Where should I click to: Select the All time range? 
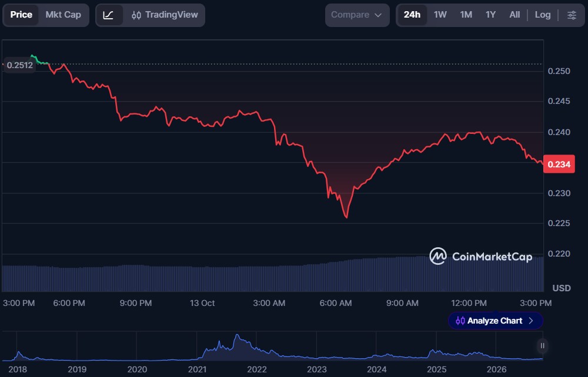point(514,15)
